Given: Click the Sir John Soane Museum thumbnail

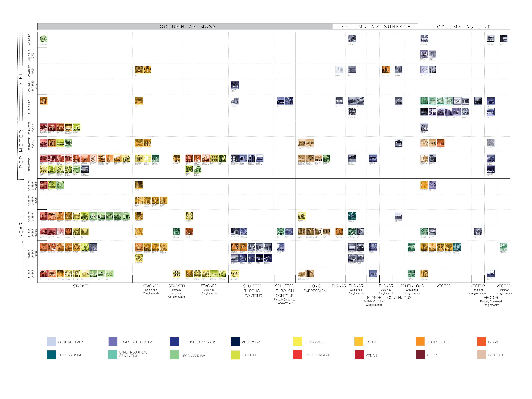Looking at the screenshot, I should (43, 38).
